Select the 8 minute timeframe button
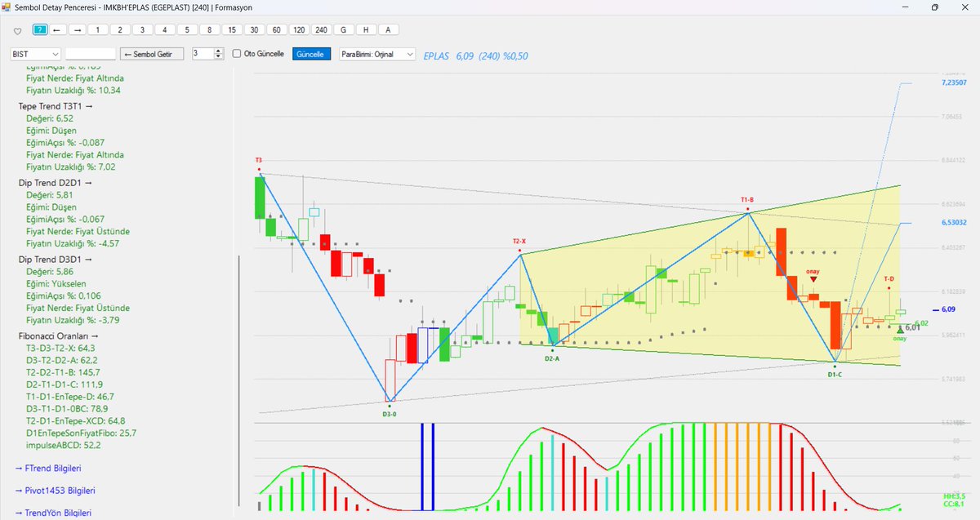 click(209, 29)
